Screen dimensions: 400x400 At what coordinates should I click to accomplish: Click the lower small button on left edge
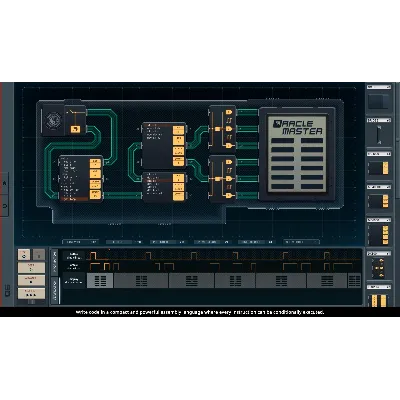4,206
